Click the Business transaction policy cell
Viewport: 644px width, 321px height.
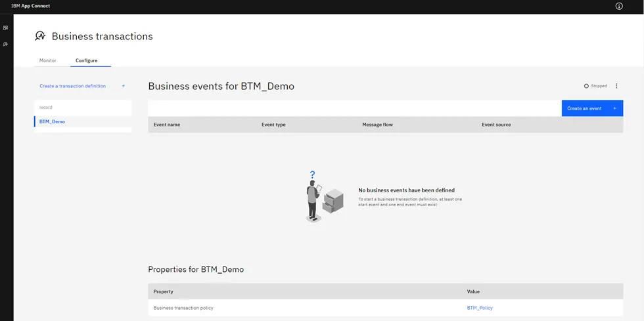point(183,308)
